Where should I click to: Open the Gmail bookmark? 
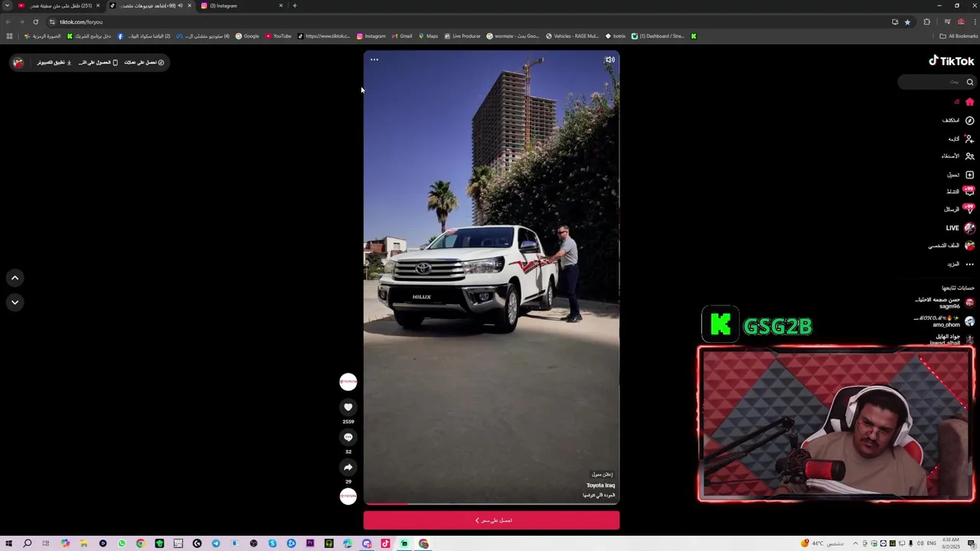pos(402,36)
